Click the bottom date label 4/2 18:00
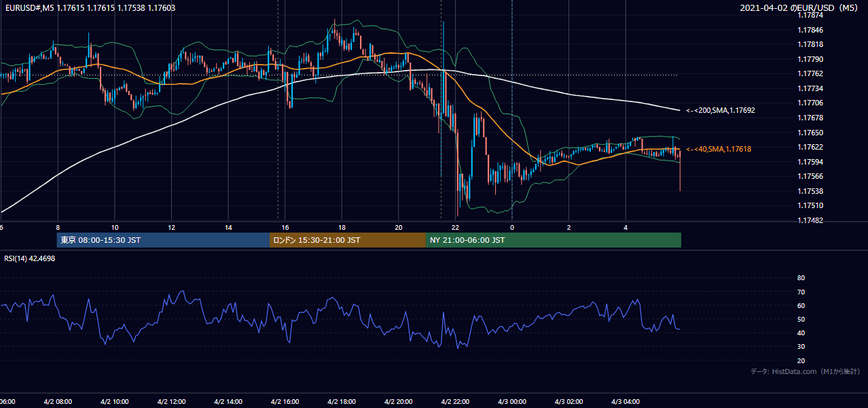 [x=342, y=402]
